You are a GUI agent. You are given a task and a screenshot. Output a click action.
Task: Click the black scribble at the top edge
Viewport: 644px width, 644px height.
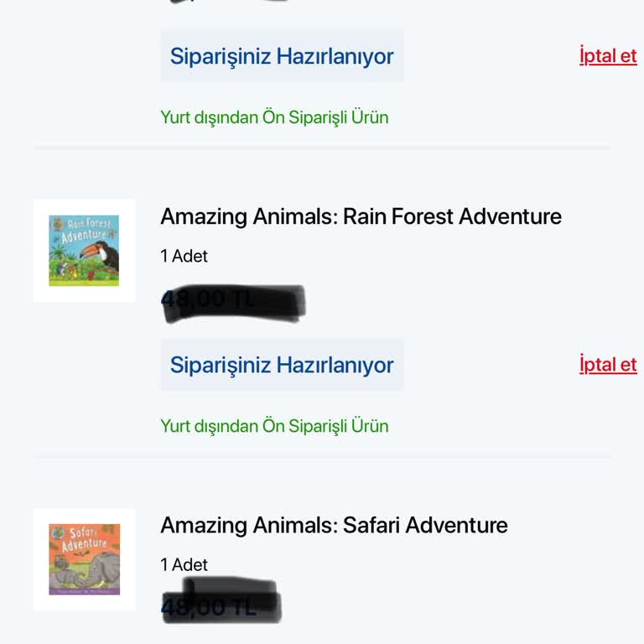pos(228,2)
